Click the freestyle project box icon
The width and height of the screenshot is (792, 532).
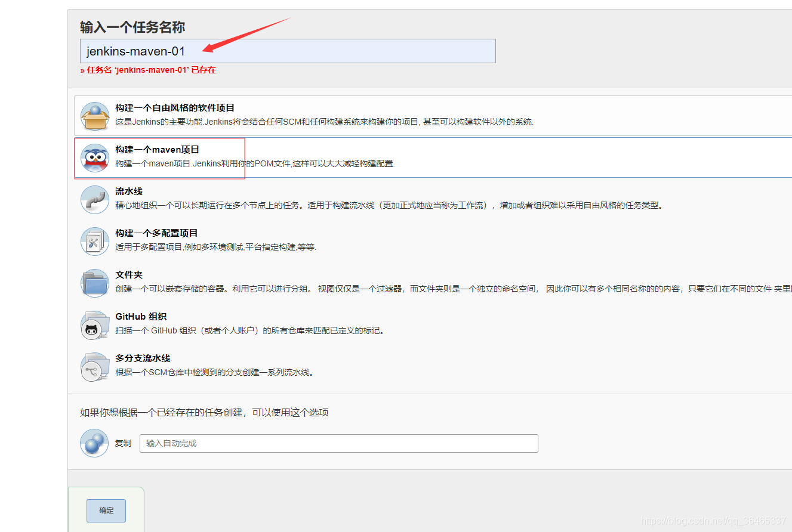click(95, 116)
